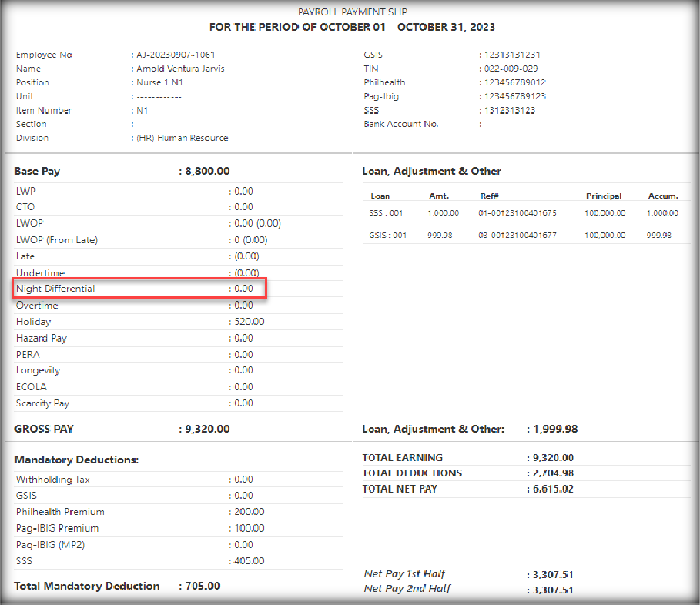The width and height of the screenshot is (700, 605).
Task: Select the employee number AJ-20230907-1061
Action: (x=176, y=55)
